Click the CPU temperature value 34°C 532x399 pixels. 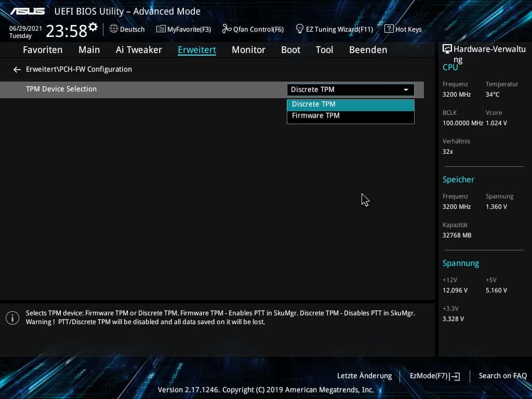point(493,95)
